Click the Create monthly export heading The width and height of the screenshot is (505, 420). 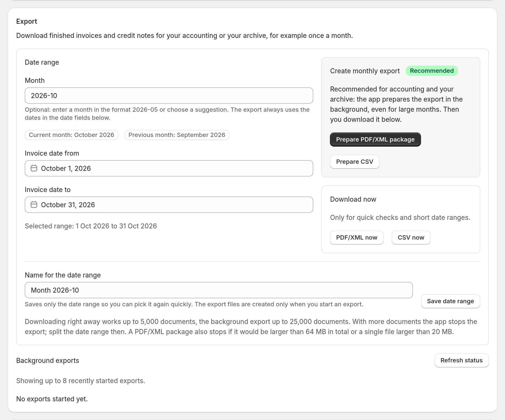365,71
